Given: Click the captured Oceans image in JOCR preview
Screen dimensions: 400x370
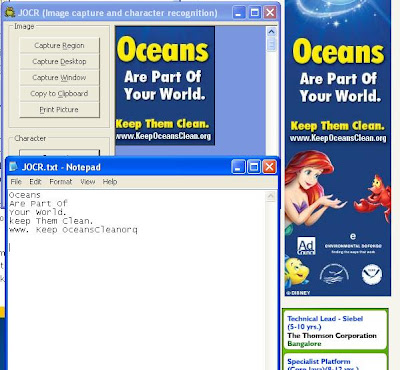Looking at the screenshot, I should 165,86.
